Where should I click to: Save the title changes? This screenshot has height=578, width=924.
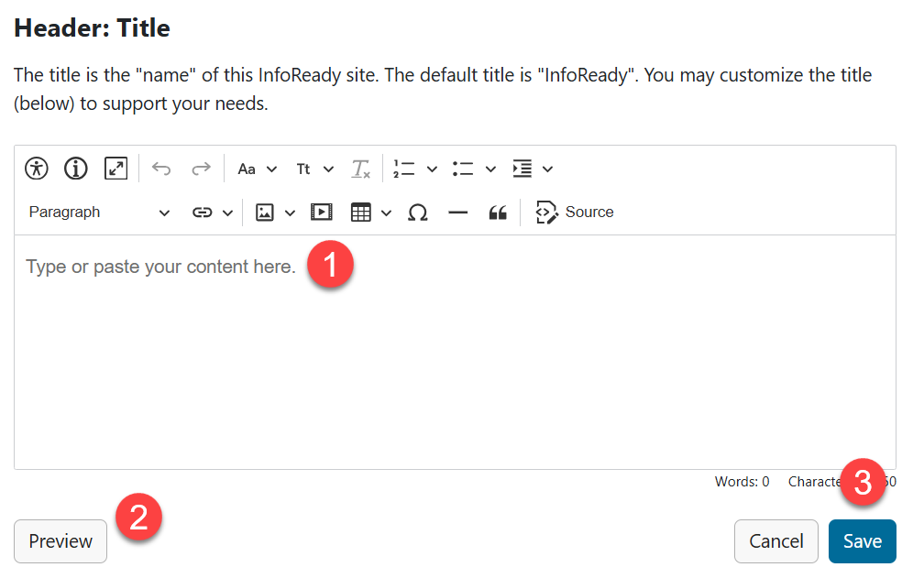pyautogui.click(x=862, y=541)
